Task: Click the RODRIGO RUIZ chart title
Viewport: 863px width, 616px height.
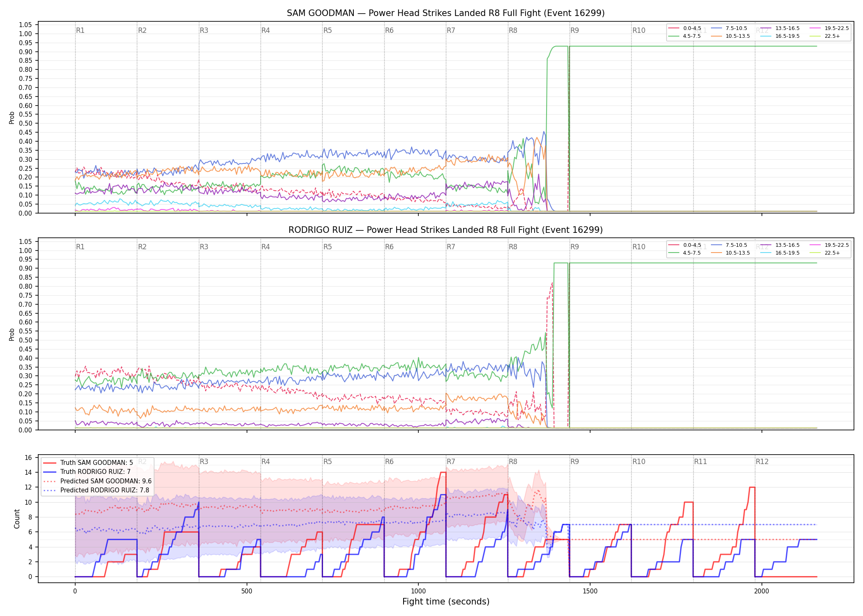Action: click(x=446, y=230)
